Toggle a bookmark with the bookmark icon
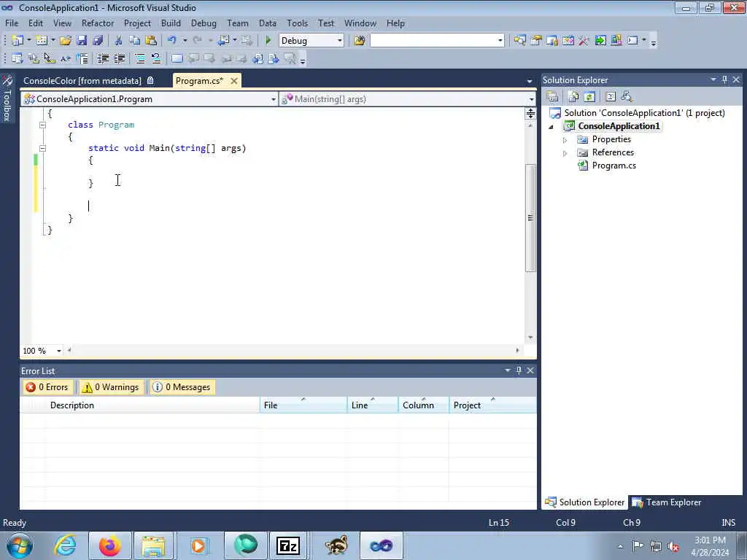 [177, 58]
